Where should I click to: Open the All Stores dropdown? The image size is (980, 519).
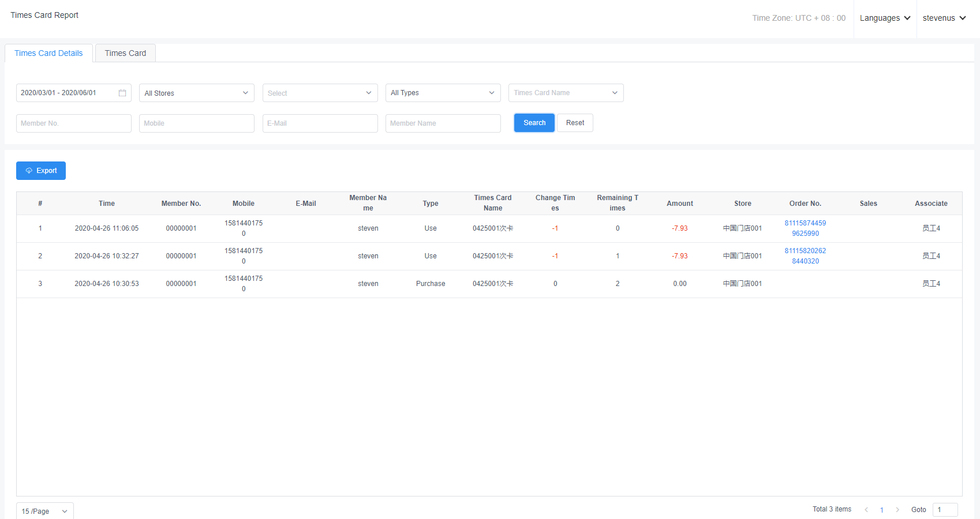coord(196,93)
